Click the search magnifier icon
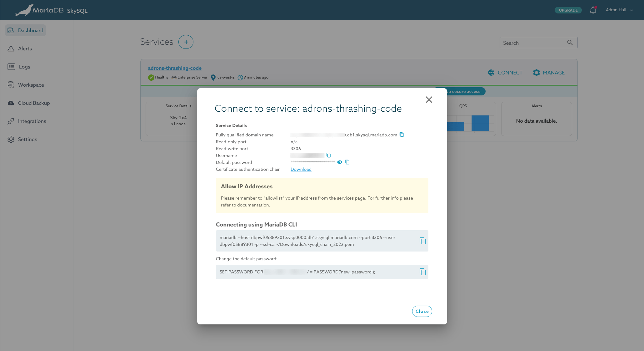This screenshot has width=644, height=351. click(570, 43)
